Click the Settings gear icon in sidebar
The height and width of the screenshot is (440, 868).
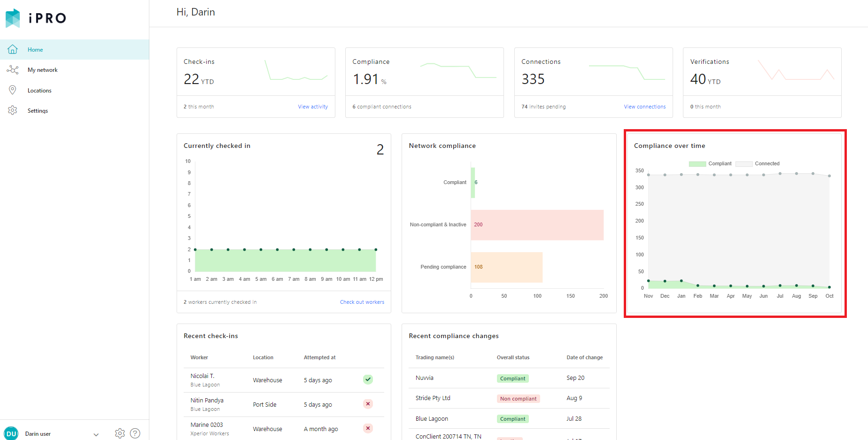coord(13,110)
